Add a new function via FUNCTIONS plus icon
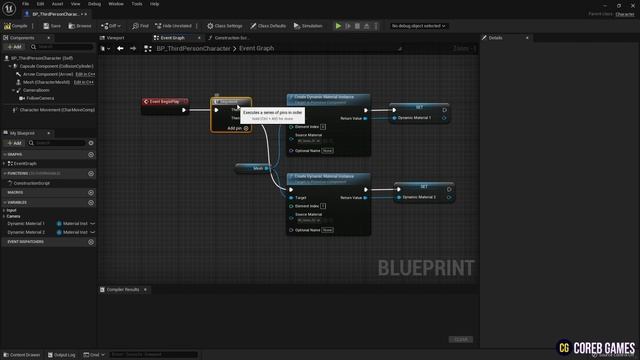The height and width of the screenshot is (360, 640). tap(91, 173)
